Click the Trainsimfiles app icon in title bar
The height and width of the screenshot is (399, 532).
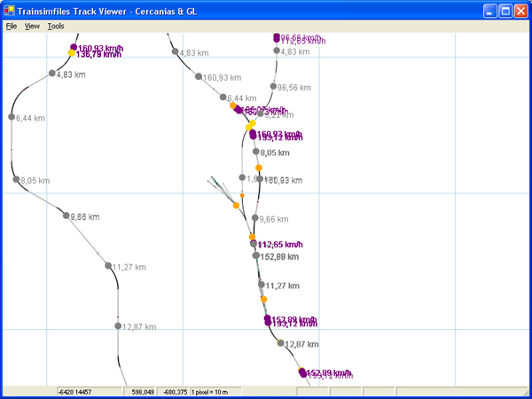tap(10, 10)
